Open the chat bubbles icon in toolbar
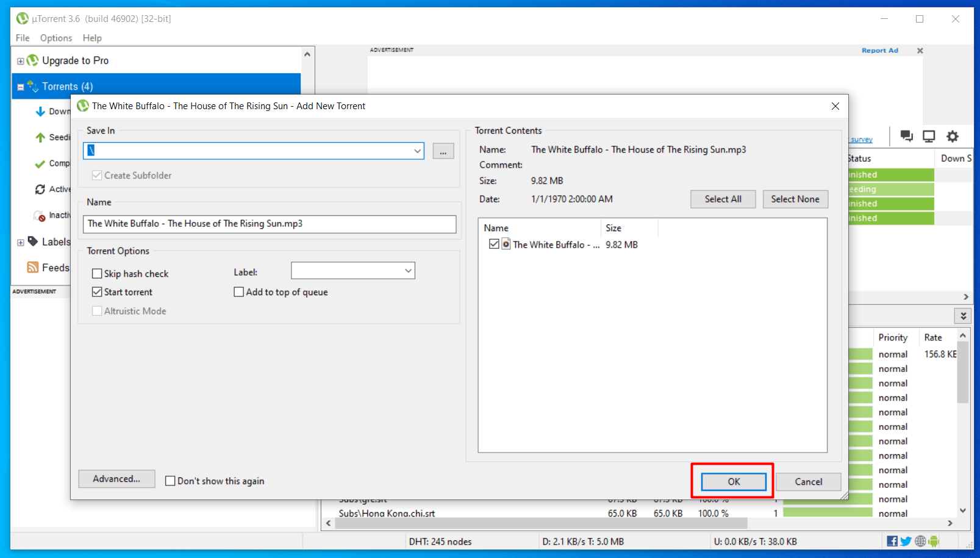This screenshot has width=980, height=558. pos(907,136)
